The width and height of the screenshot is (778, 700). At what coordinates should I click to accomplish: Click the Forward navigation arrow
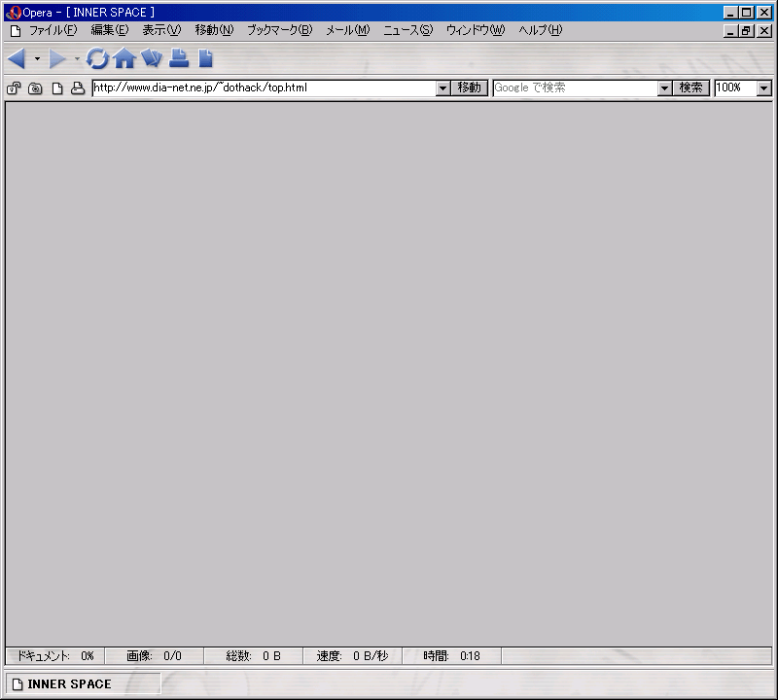tap(57, 58)
